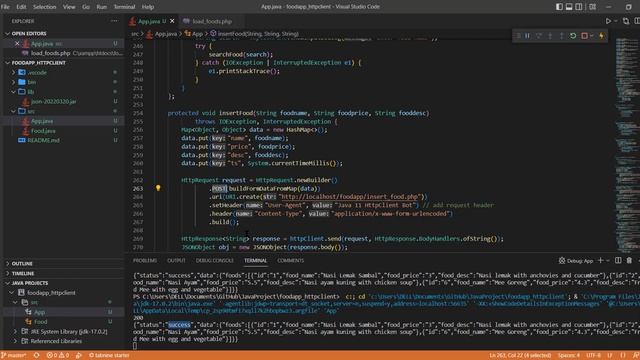Open errors and warnings count in status bar
The width and height of the screenshot is (640, 360).
58,355
